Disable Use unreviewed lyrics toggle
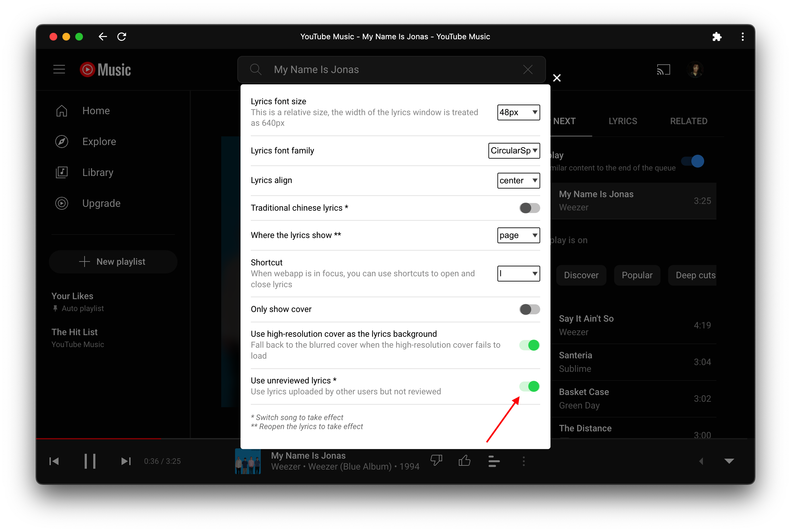 click(x=529, y=386)
